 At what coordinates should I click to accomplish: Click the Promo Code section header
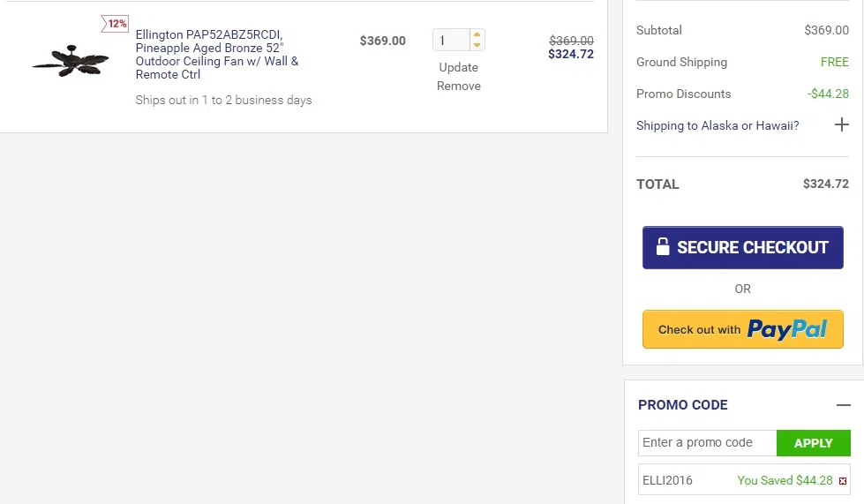683,405
